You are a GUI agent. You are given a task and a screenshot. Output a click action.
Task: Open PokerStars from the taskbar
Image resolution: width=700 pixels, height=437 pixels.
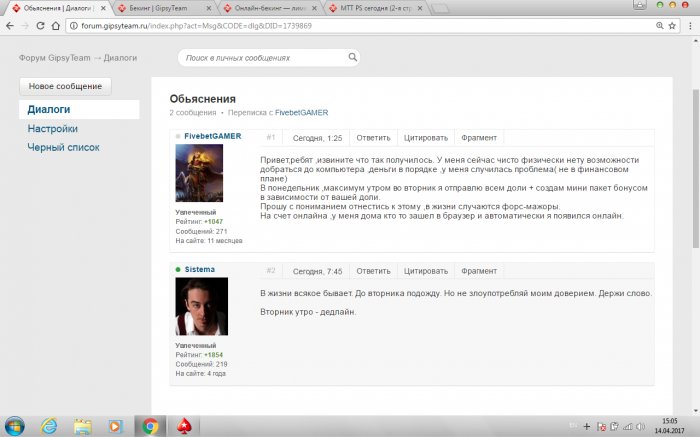click(183, 426)
